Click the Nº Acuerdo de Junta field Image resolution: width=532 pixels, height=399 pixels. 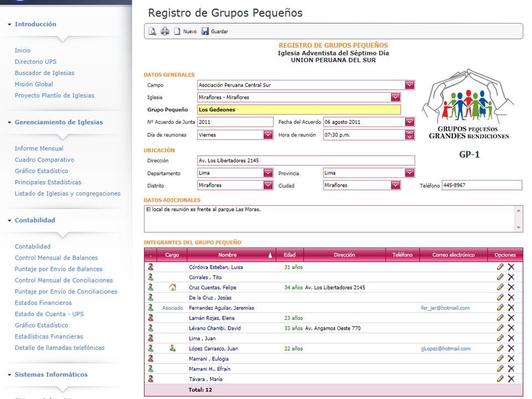235,122
